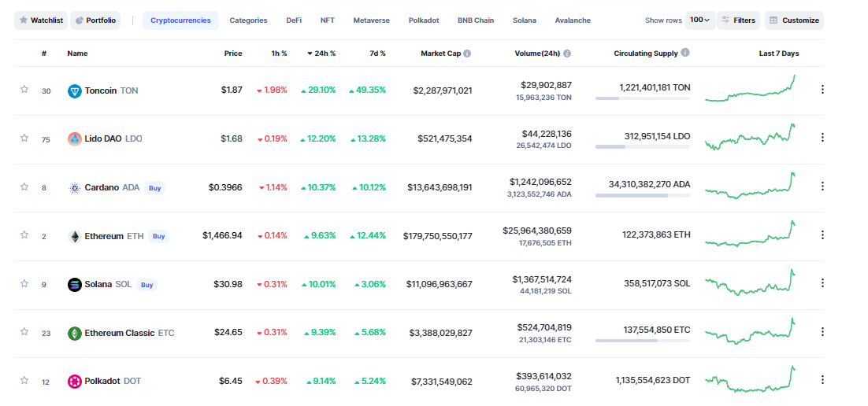868x406 pixels.
Task: Open the Toncoin 7-day sparkline chart
Action: [751, 88]
